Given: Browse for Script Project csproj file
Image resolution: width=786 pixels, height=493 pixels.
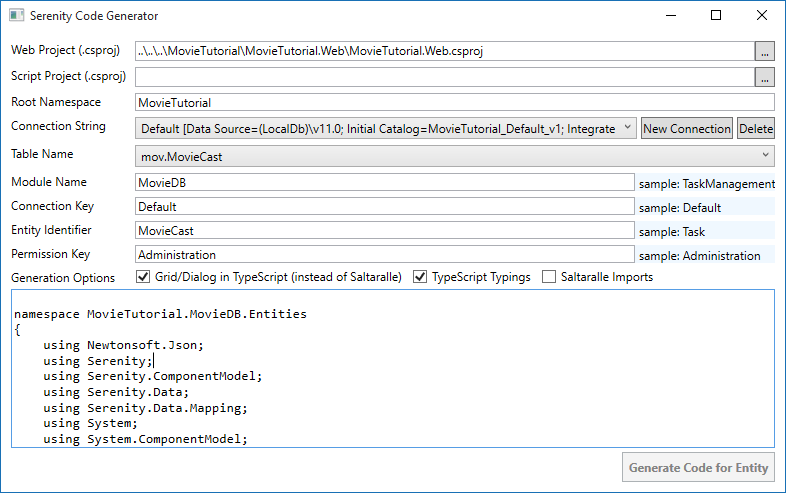Looking at the screenshot, I should 765,77.
